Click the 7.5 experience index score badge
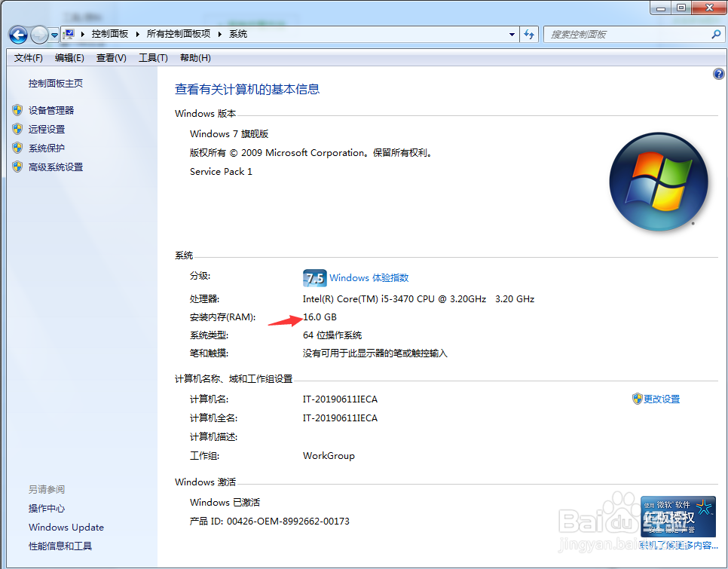 (314, 278)
